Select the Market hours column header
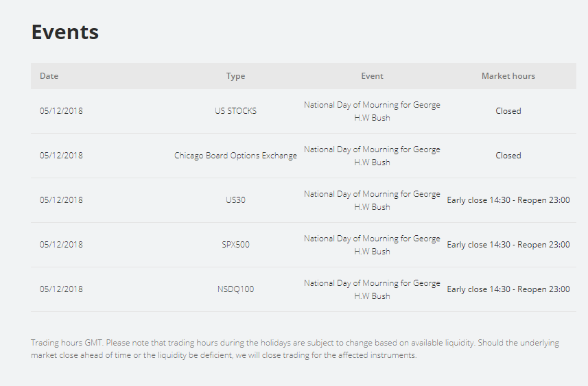 508,76
